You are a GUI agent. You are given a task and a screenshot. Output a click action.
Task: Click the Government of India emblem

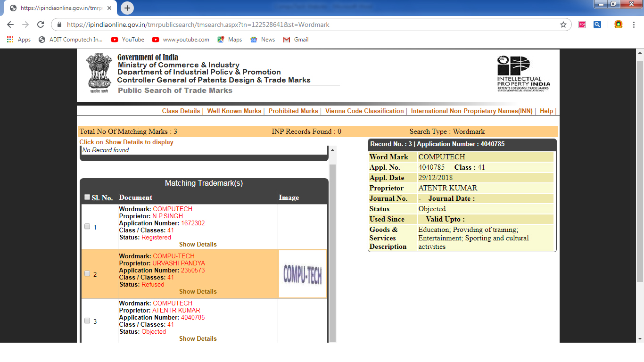[99, 73]
